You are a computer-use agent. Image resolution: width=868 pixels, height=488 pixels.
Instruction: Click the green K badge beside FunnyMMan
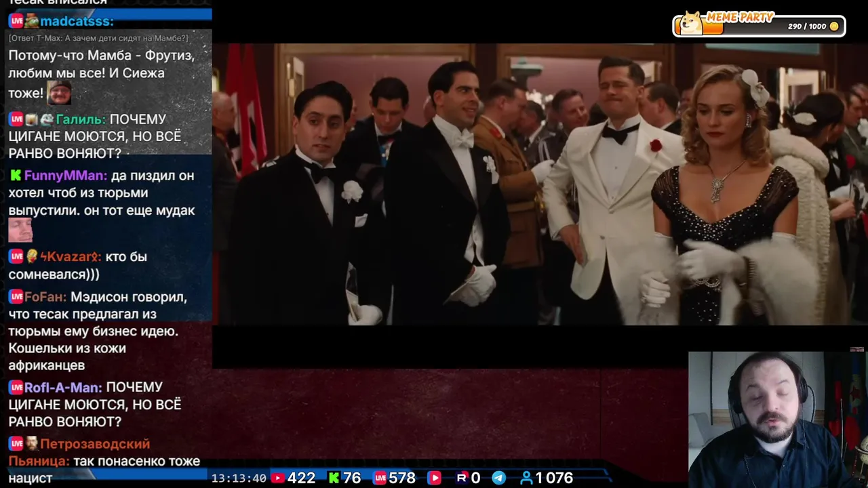tap(16, 176)
